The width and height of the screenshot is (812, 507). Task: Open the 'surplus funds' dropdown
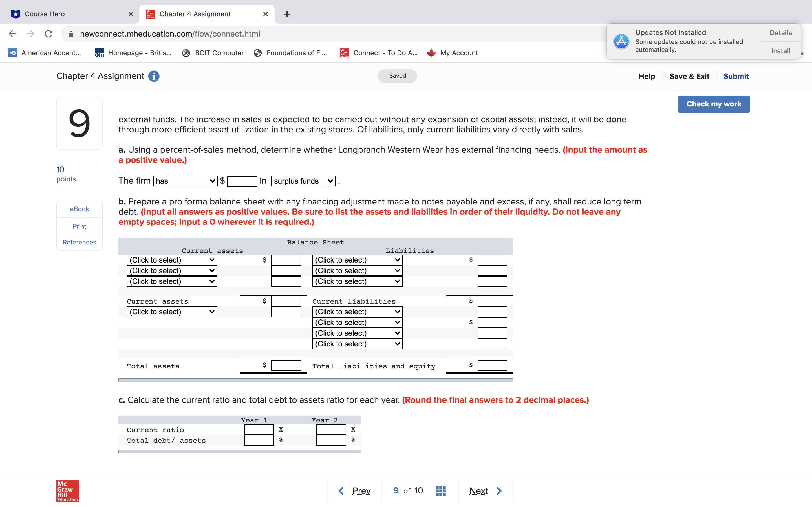(303, 181)
